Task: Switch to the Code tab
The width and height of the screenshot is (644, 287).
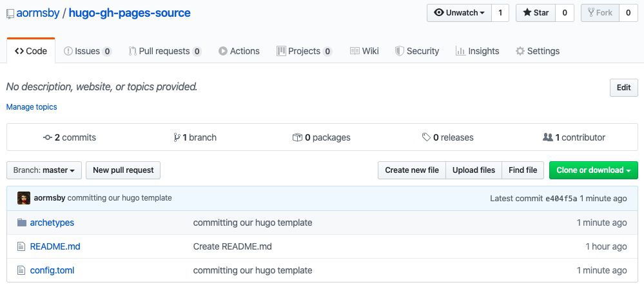Action: (31, 51)
